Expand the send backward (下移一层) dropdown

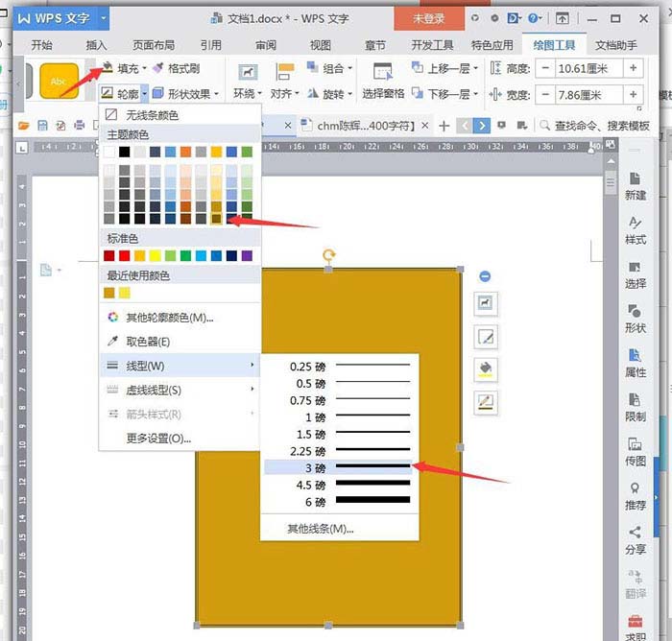point(476,94)
